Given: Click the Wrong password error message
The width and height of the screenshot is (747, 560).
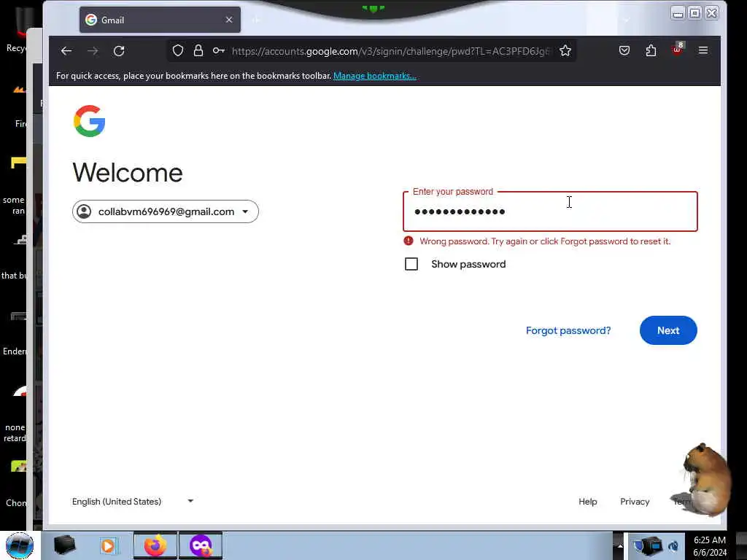Looking at the screenshot, I should click(x=545, y=241).
